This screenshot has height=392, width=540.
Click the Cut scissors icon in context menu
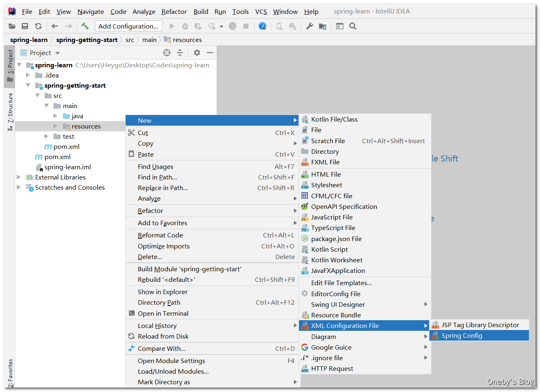[x=131, y=133]
